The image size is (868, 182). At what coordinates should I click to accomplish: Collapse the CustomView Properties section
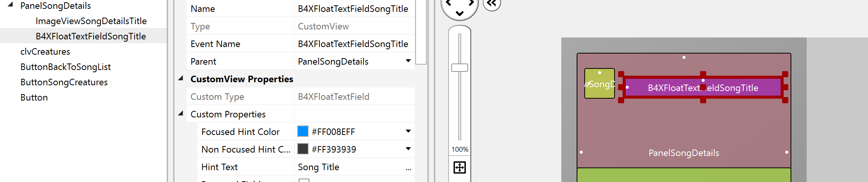click(181, 78)
